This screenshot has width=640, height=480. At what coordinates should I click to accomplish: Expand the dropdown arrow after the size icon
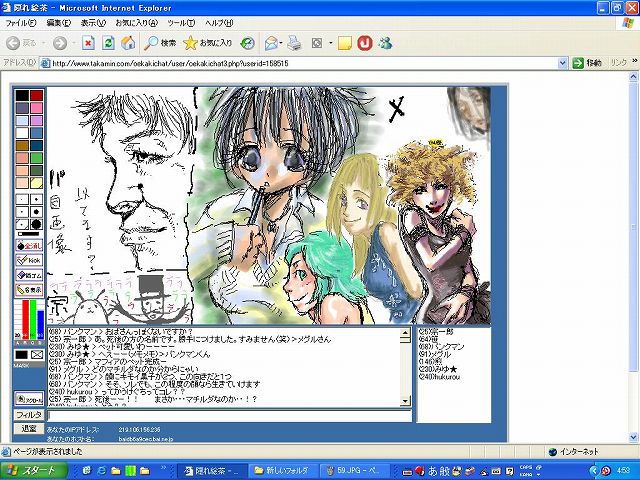tap(330, 43)
